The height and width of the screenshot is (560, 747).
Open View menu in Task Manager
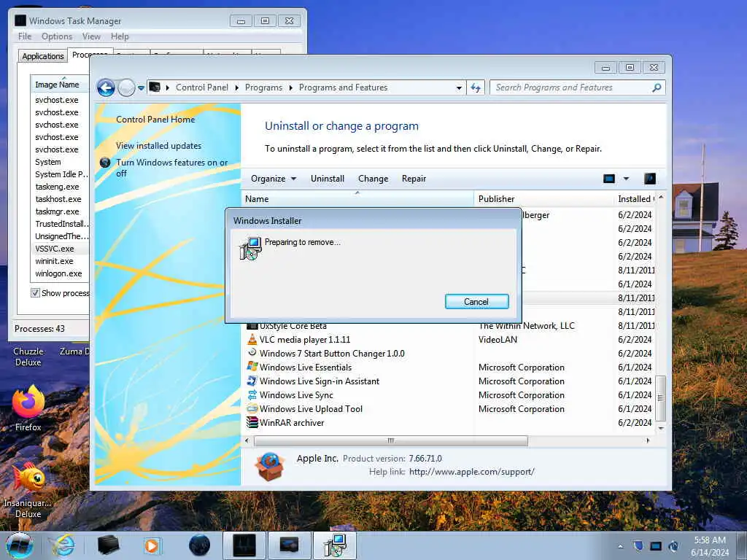(91, 36)
